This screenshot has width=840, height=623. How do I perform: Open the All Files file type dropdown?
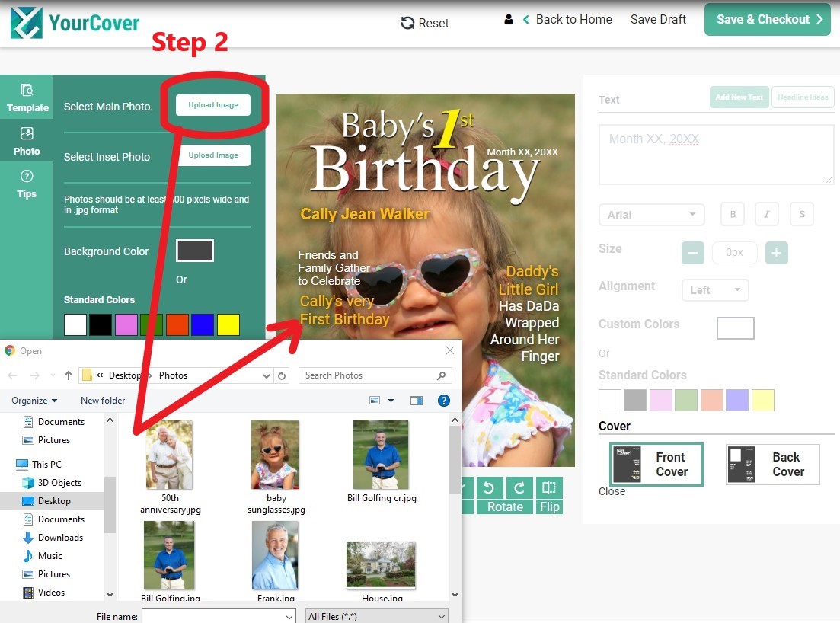tap(376, 615)
